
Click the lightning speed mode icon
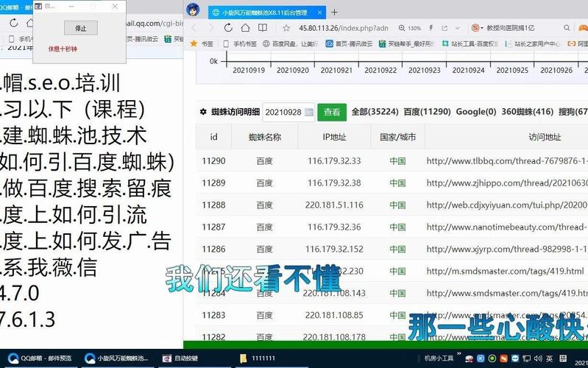pos(431,28)
